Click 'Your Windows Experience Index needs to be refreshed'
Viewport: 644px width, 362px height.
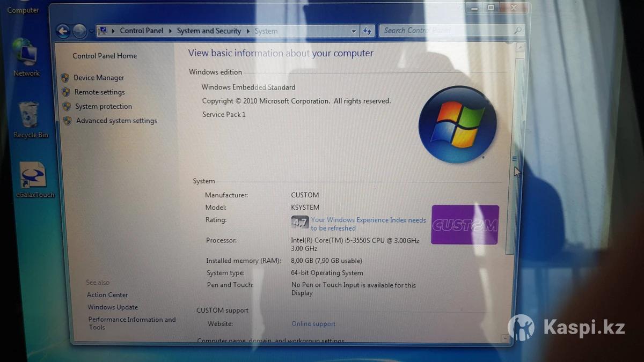coord(368,224)
